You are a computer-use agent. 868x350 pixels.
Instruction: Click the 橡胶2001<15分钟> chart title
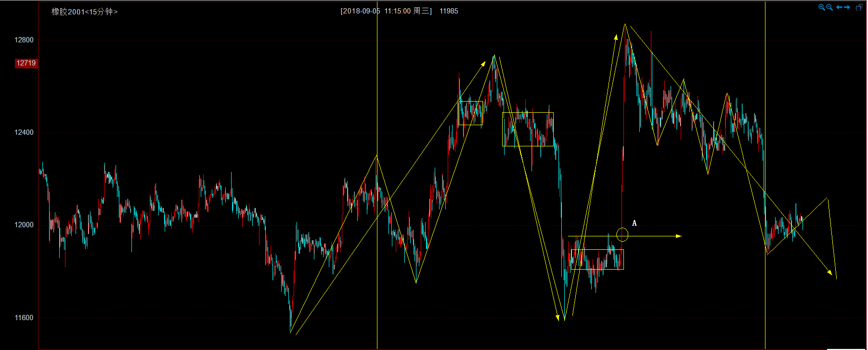[84, 12]
